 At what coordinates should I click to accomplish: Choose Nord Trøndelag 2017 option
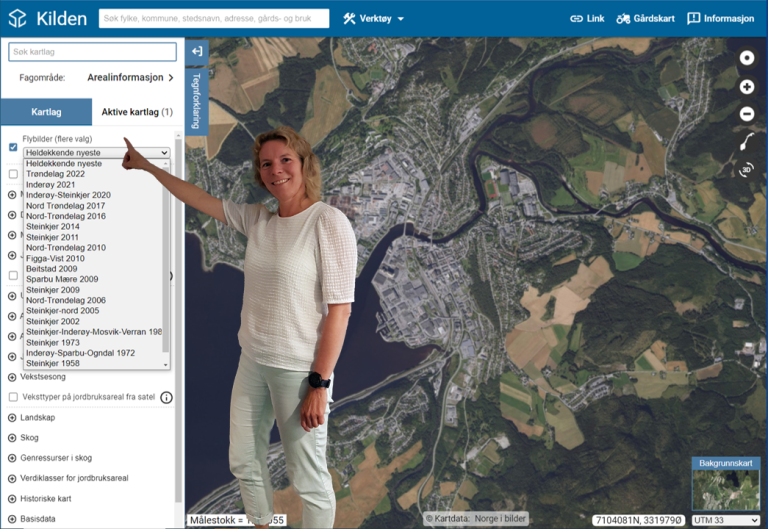click(65, 206)
